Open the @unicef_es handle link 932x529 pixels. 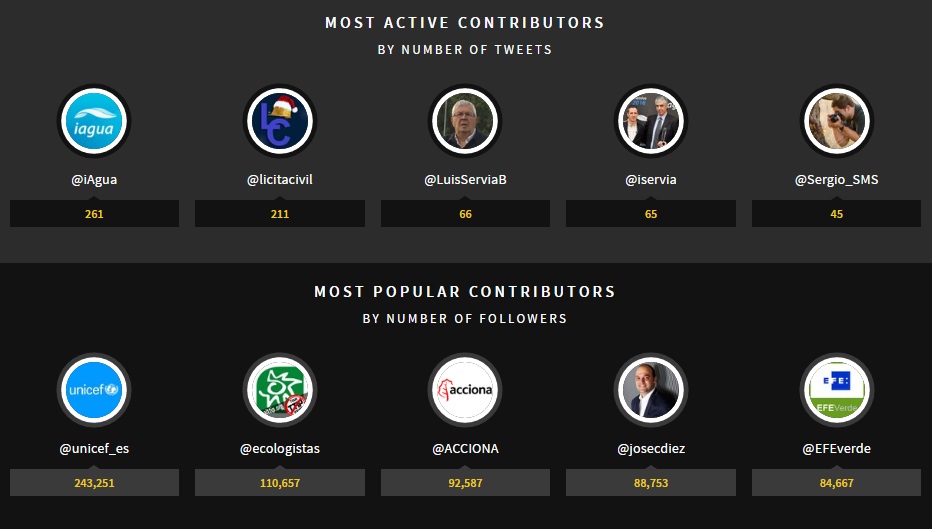pos(94,449)
